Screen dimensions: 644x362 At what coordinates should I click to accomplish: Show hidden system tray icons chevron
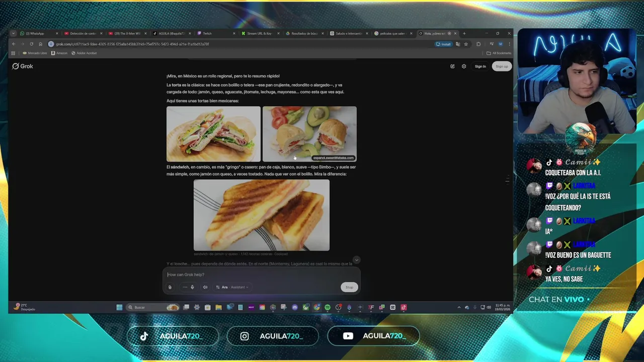459,307
